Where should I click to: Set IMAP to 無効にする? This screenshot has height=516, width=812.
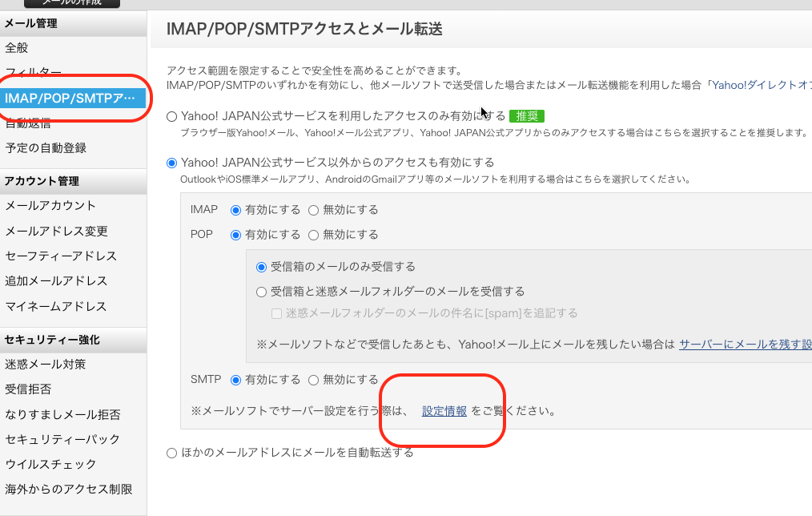coord(313,211)
